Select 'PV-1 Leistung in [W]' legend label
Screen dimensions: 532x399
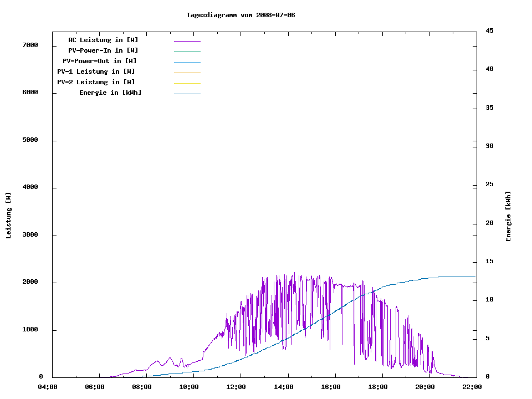click(x=96, y=71)
